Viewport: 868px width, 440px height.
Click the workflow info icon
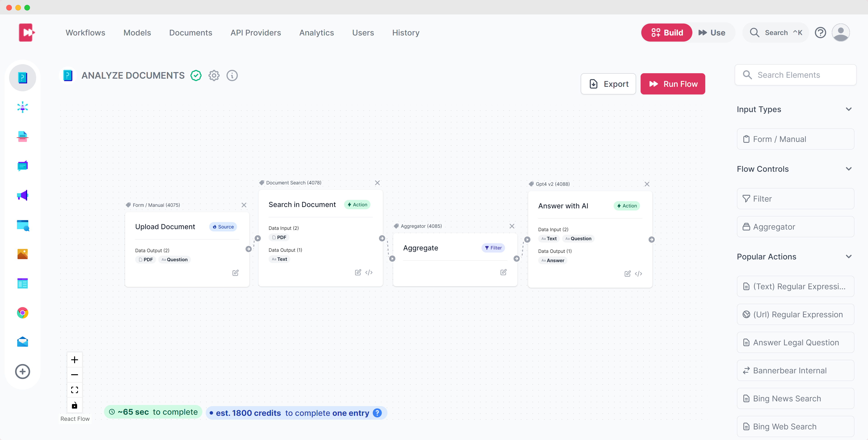tap(232, 75)
